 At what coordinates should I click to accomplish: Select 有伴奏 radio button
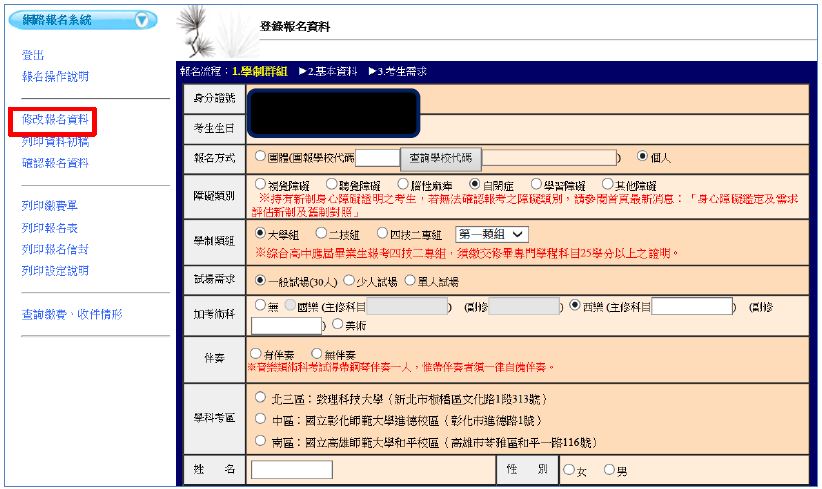tap(256, 353)
